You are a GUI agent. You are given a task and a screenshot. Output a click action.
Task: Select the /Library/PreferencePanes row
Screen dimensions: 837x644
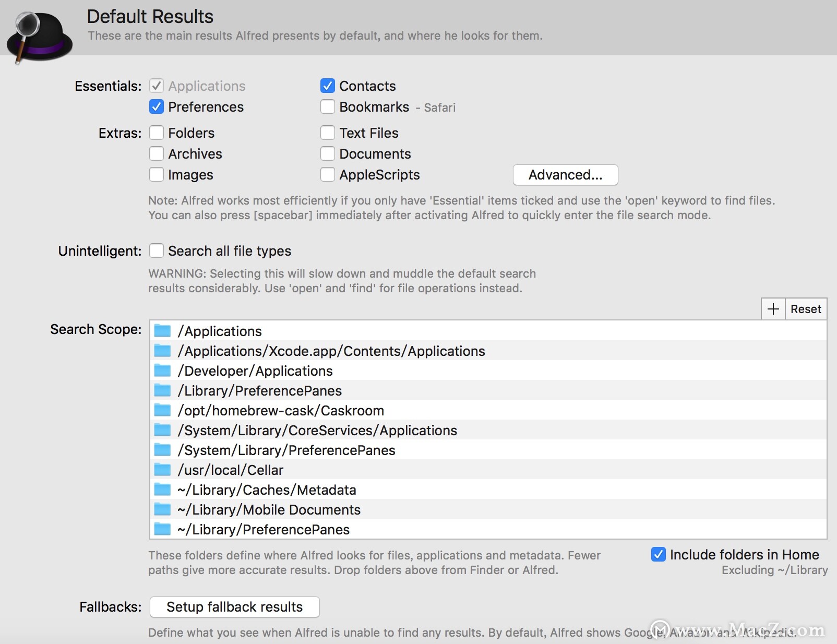pos(488,390)
